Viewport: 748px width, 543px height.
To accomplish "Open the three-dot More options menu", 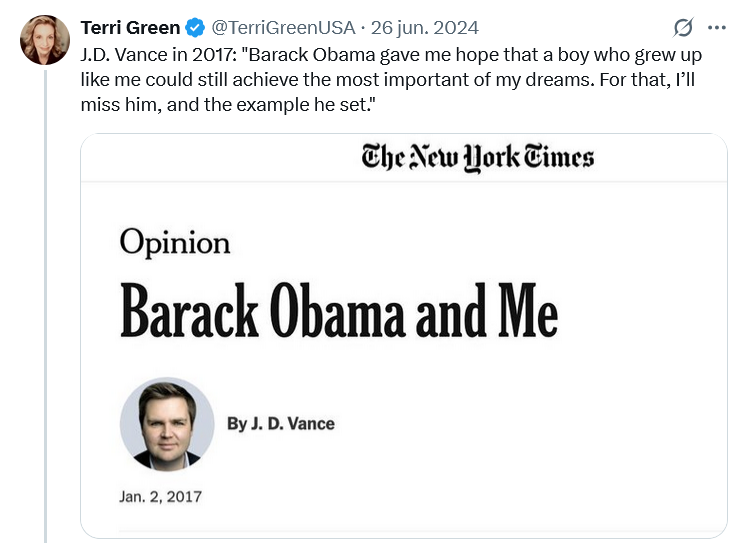I will click(x=716, y=27).
